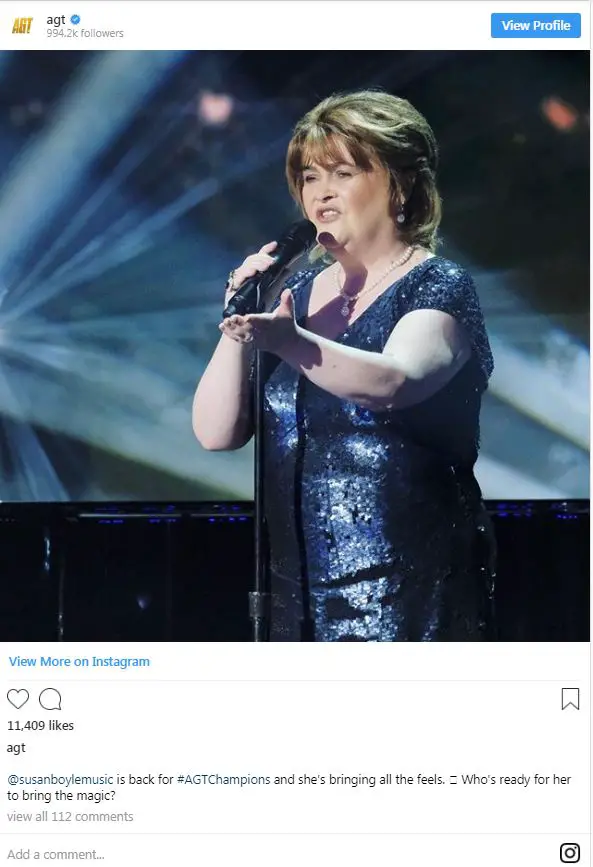
Task: Open the #AGTChampions hashtag
Action: pos(223,780)
